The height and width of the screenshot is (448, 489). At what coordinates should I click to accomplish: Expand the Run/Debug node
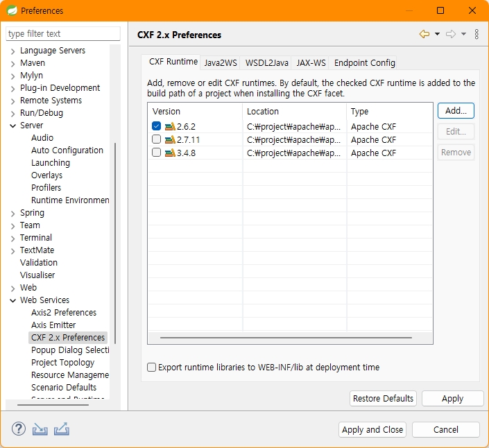(x=12, y=114)
